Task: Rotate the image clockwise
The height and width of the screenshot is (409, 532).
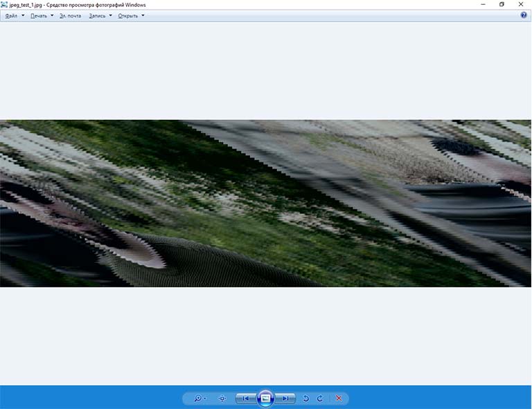Action: [320, 399]
